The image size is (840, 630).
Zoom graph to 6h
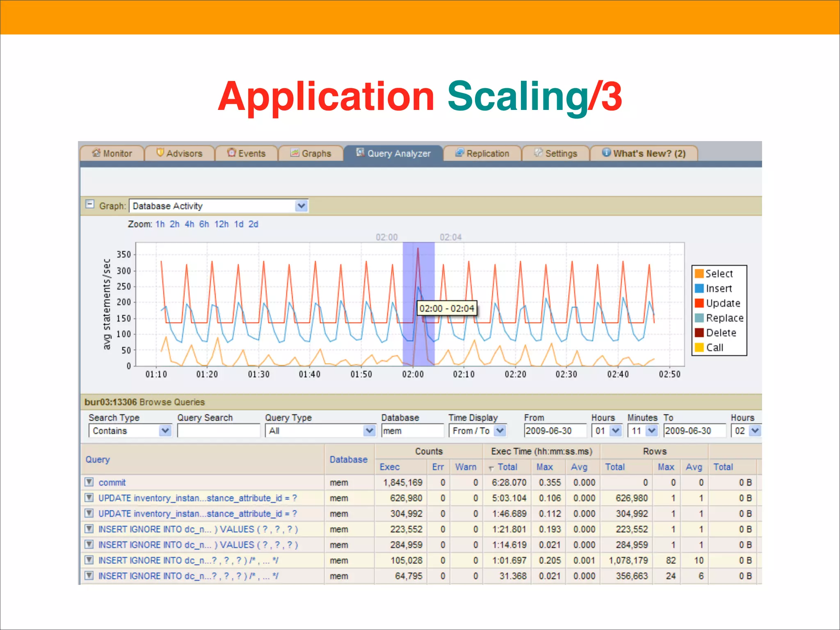pos(204,224)
